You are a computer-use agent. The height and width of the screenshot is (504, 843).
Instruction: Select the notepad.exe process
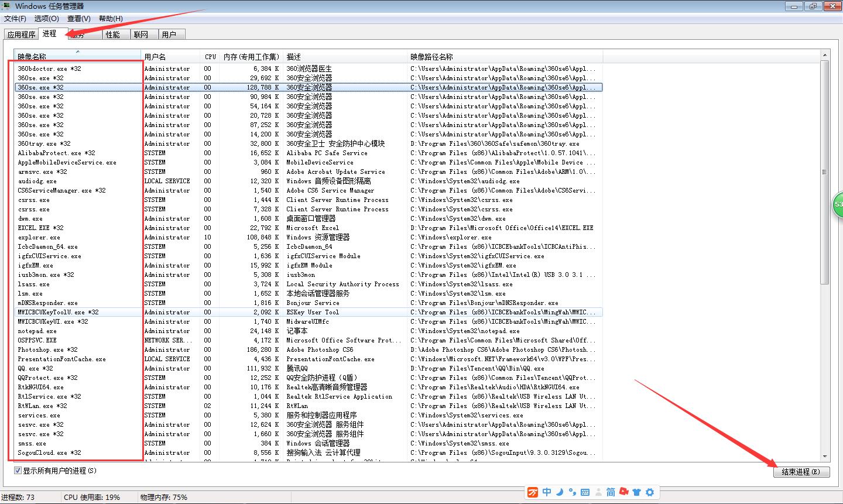309,331
